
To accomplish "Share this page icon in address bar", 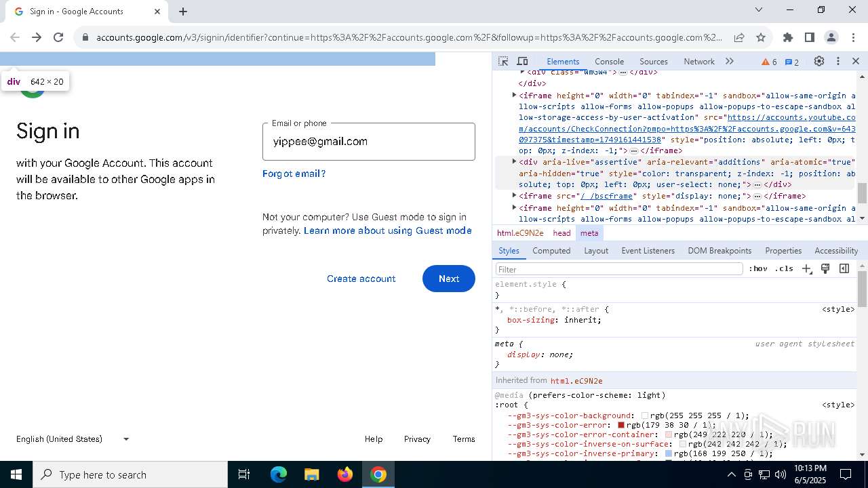I will click(x=739, y=37).
